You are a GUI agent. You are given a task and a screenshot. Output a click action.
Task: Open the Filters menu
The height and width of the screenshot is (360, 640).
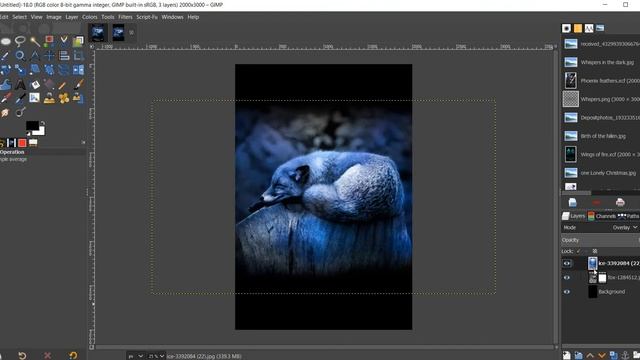(125, 17)
